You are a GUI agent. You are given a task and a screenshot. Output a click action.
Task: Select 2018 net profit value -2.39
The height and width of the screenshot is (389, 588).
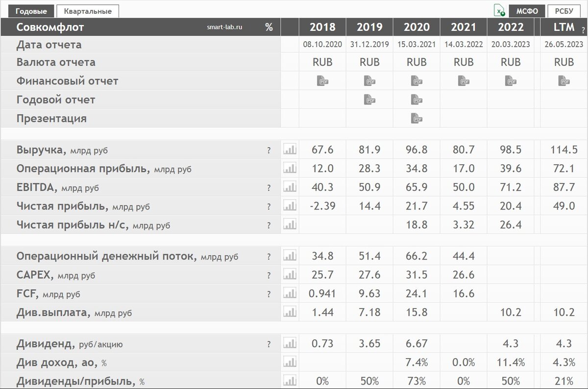(322, 206)
